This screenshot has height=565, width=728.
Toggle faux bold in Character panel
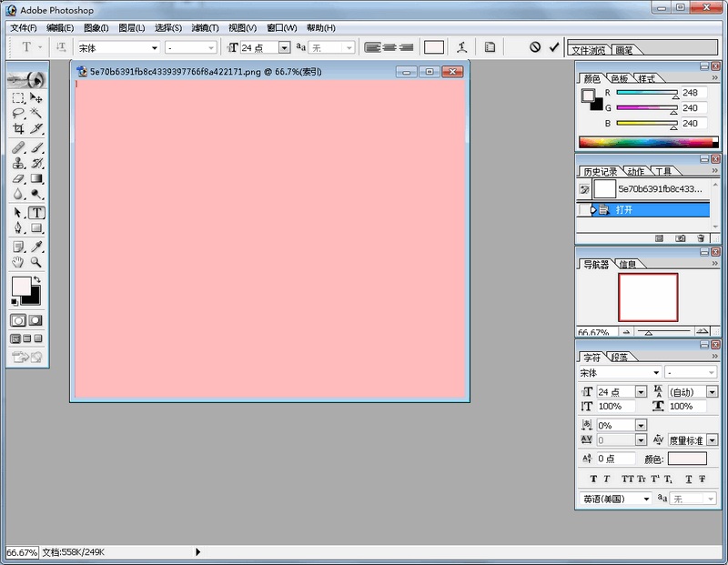[x=593, y=479]
